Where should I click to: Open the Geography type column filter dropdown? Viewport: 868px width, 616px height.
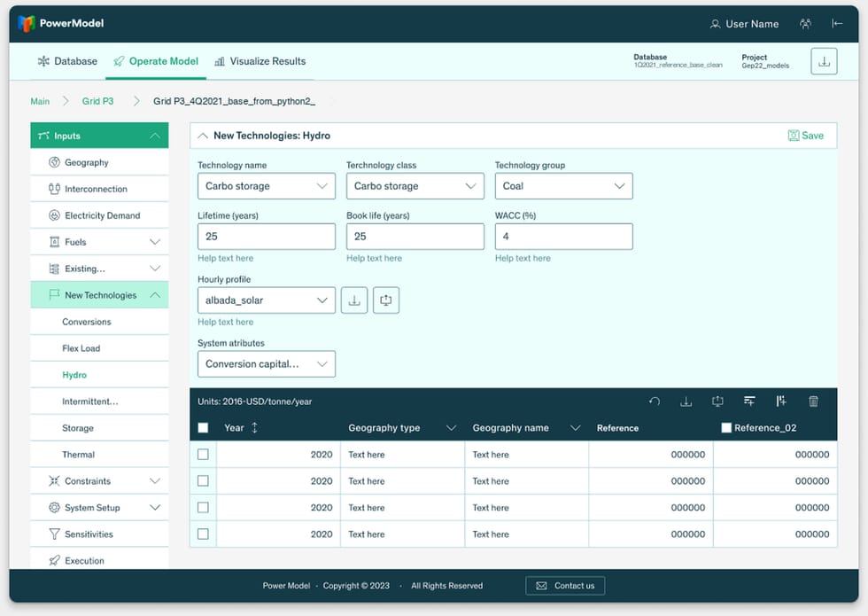(x=451, y=427)
